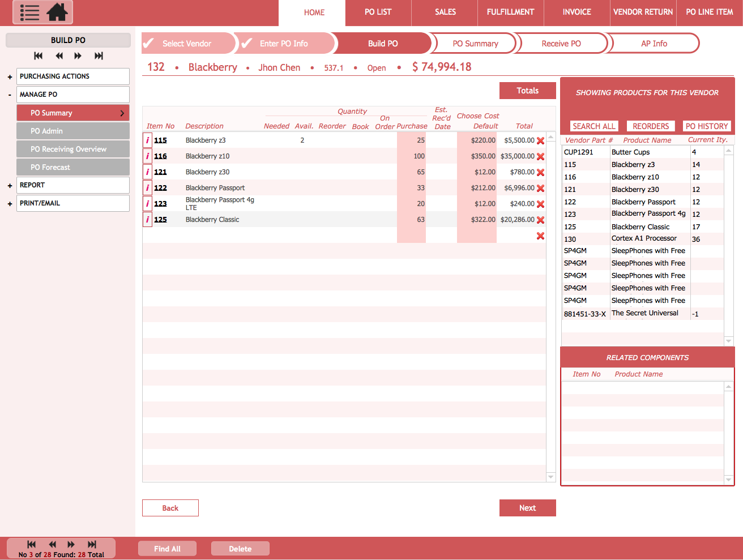The height and width of the screenshot is (560, 743).
Task: Click $350.00 default cost for Blackberry z10
Action: pyautogui.click(x=477, y=156)
